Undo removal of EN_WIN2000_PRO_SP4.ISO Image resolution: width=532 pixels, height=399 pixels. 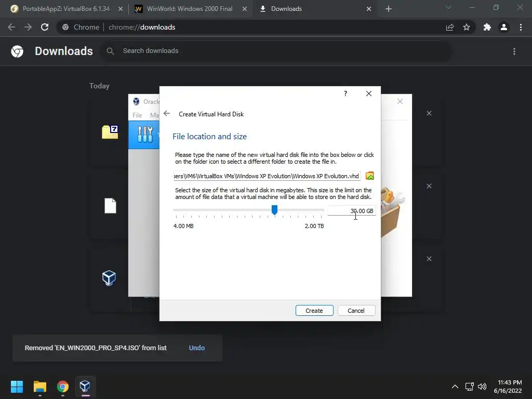(x=197, y=348)
